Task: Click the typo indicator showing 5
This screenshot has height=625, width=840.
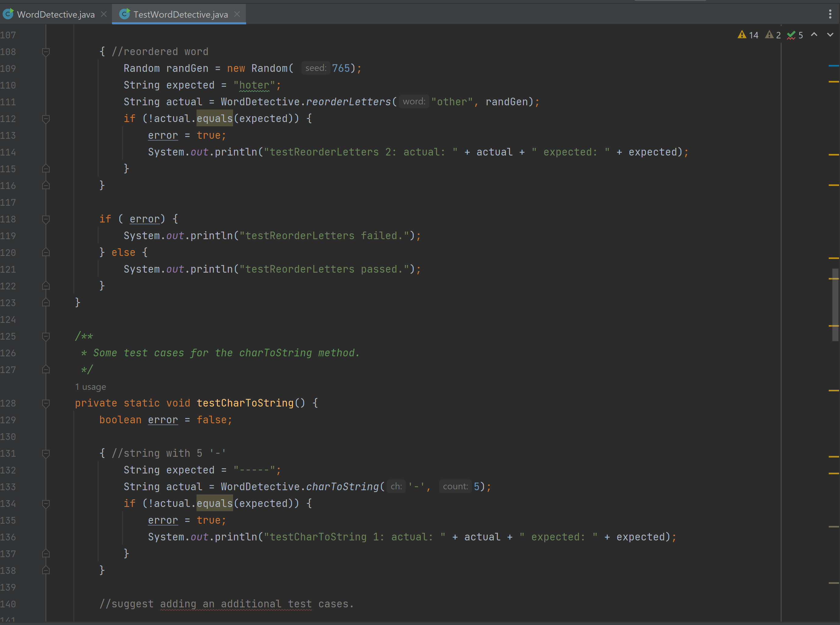Action: coord(795,35)
